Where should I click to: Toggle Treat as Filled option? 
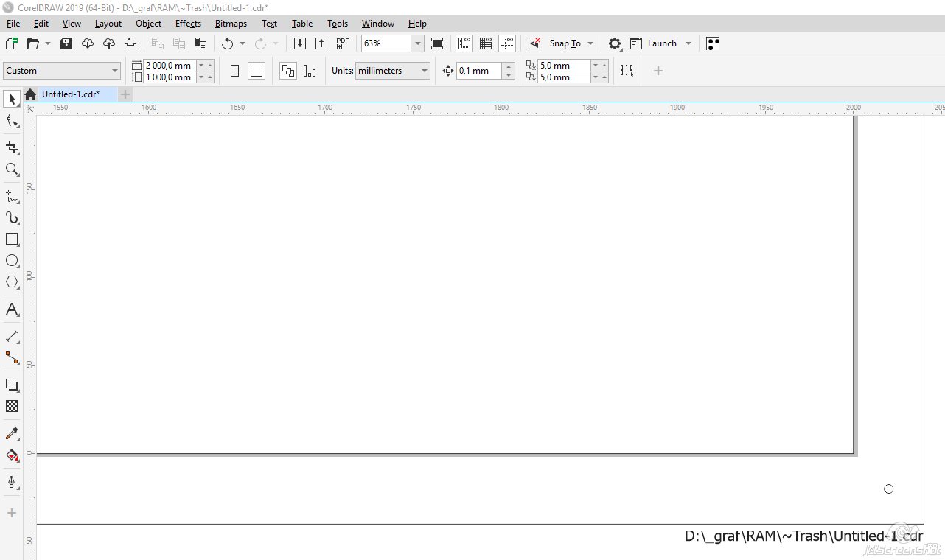click(627, 71)
